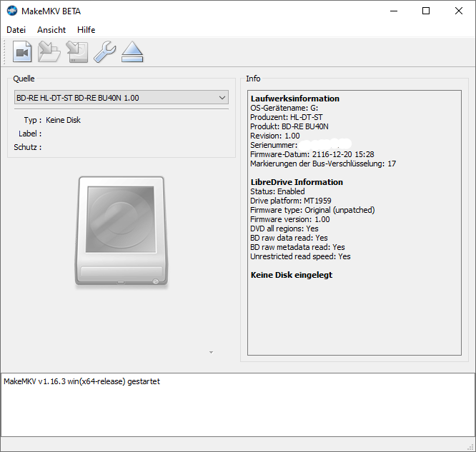Click the toolbar drag handle
The width and height of the screenshot is (476, 452).
4,52
